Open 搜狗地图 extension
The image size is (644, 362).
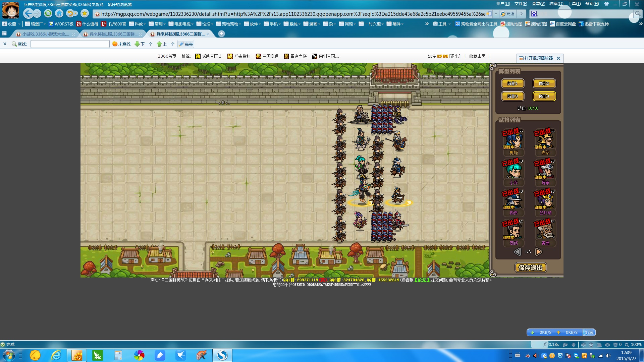click(511, 24)
